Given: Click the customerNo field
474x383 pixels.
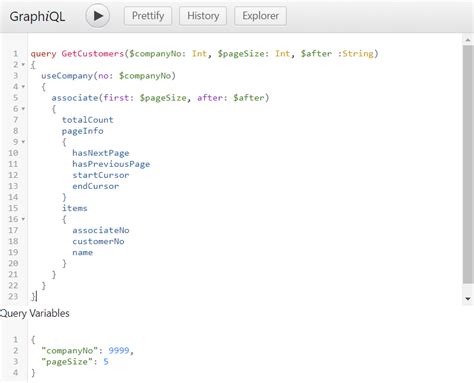Looking at the screenshot, I should click(98, 241).
